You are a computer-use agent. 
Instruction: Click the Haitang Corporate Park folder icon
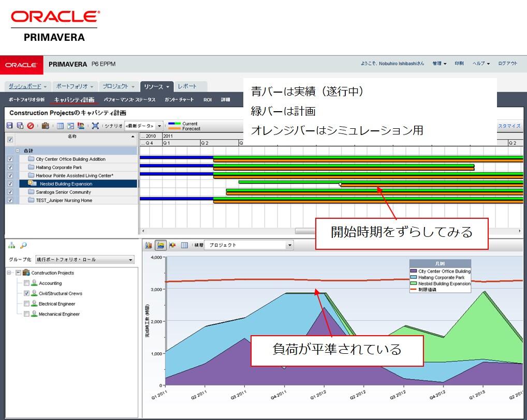pos(31,167)
